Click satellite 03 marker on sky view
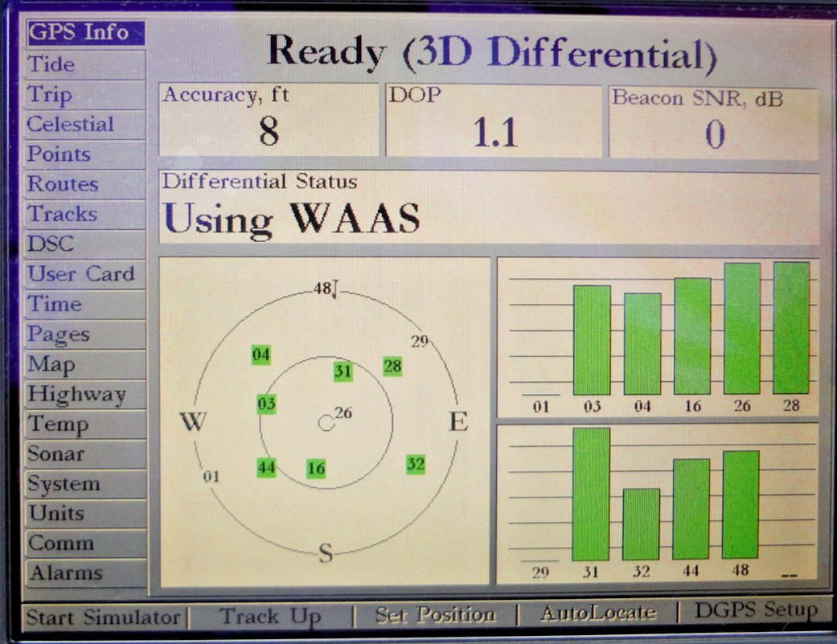The image size is (837, 644). 266,404
